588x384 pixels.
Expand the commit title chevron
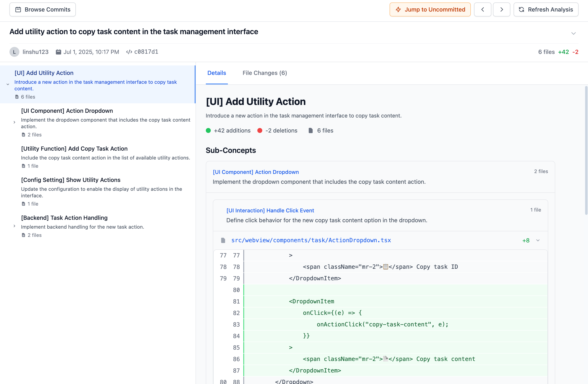[573, 33]
